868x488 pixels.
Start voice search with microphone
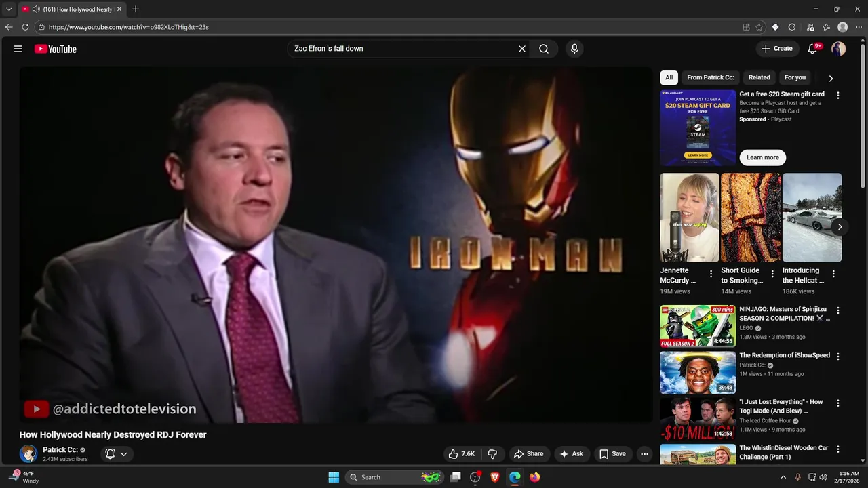574,49
